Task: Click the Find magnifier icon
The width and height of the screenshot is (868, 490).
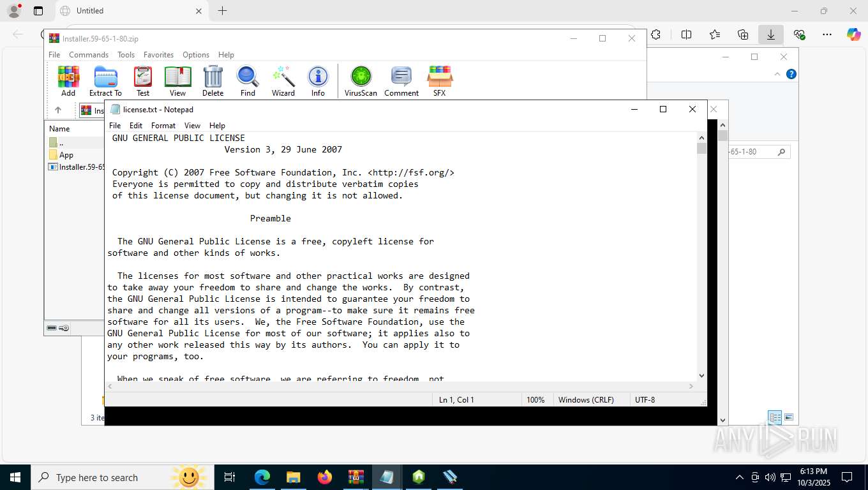Action: (x=248, y=81)
